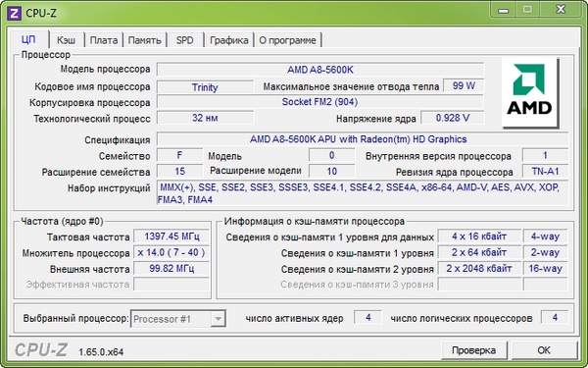The width and height of the screenshot is (588, 368).
Task: Select the 0.928 V core voltage
Action: pos(452,118)
